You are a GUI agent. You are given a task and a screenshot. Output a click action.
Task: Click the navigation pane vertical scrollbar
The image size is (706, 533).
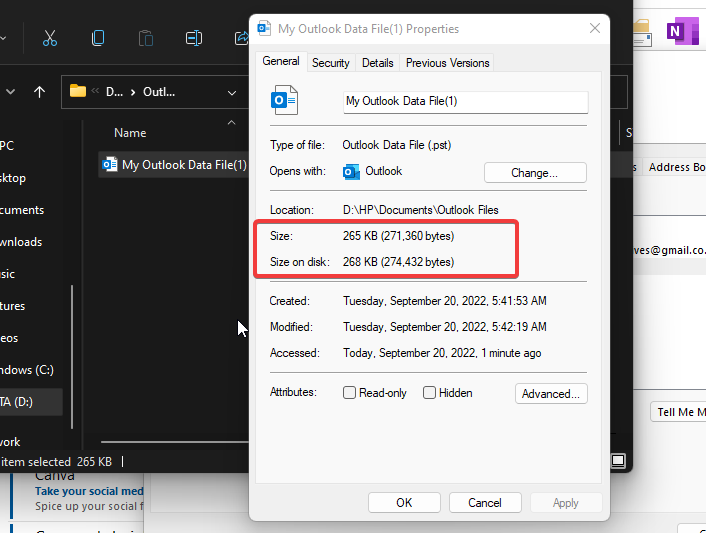point(72,357)
